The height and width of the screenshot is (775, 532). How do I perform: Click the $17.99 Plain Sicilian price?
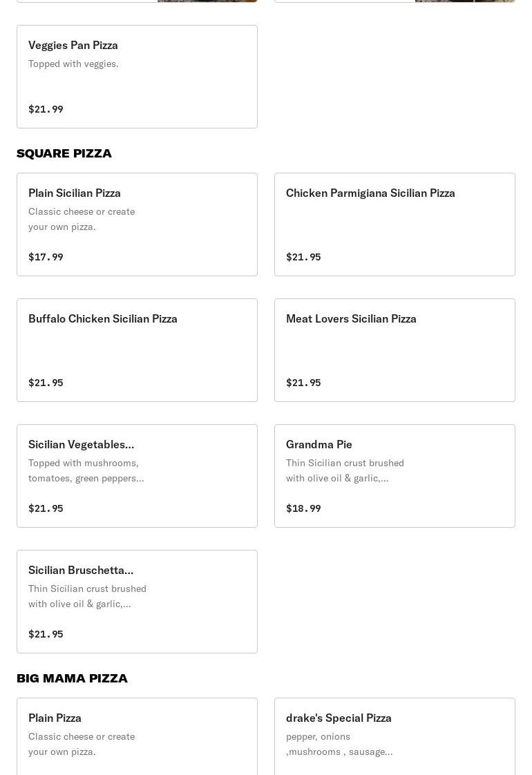(46, 257)
